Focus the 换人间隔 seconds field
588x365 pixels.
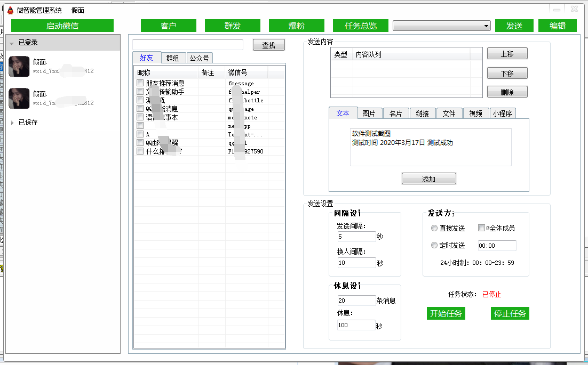356,262
